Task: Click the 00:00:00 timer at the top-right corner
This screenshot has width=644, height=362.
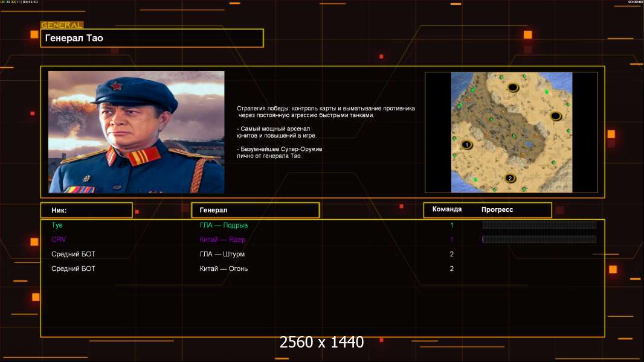Action: pyautogui.click(x=636, y=2)
